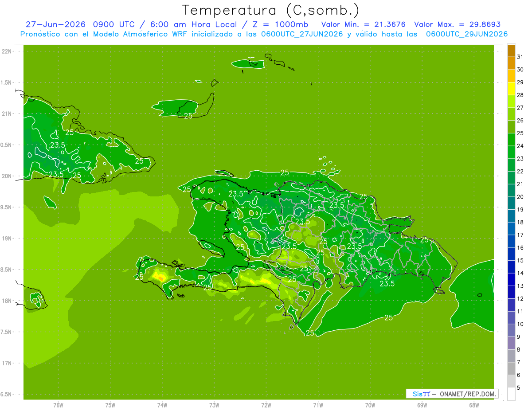Image resolution: width=532 pixels, height=411 pixels.
Task: Click 'Valor Min. = 21.3676' value
Action: tap(363, 25)
